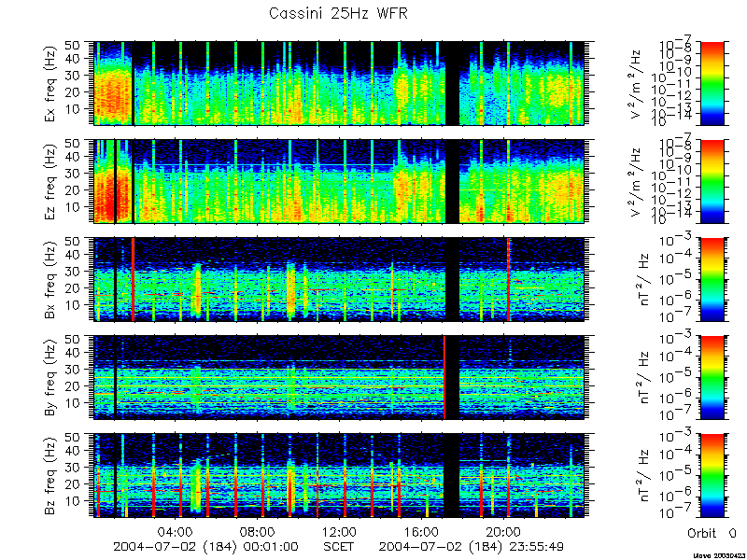Click the By panel color scale bar

[712, 378]
